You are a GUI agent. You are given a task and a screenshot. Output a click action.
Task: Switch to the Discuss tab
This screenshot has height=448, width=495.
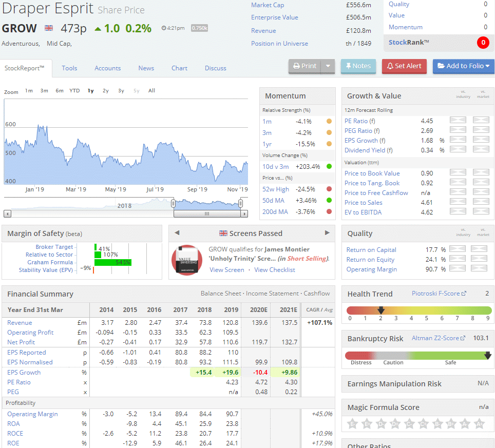pos(215,68)
